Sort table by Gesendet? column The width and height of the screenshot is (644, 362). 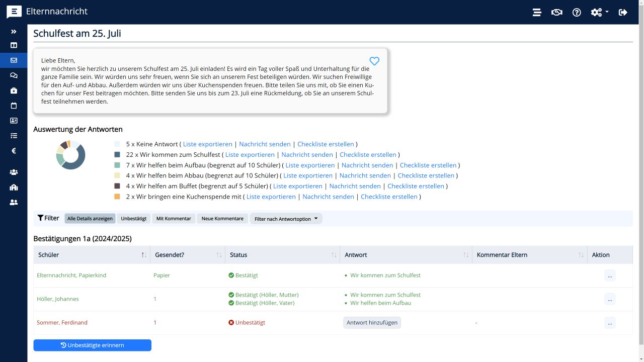tap(188, 255)
